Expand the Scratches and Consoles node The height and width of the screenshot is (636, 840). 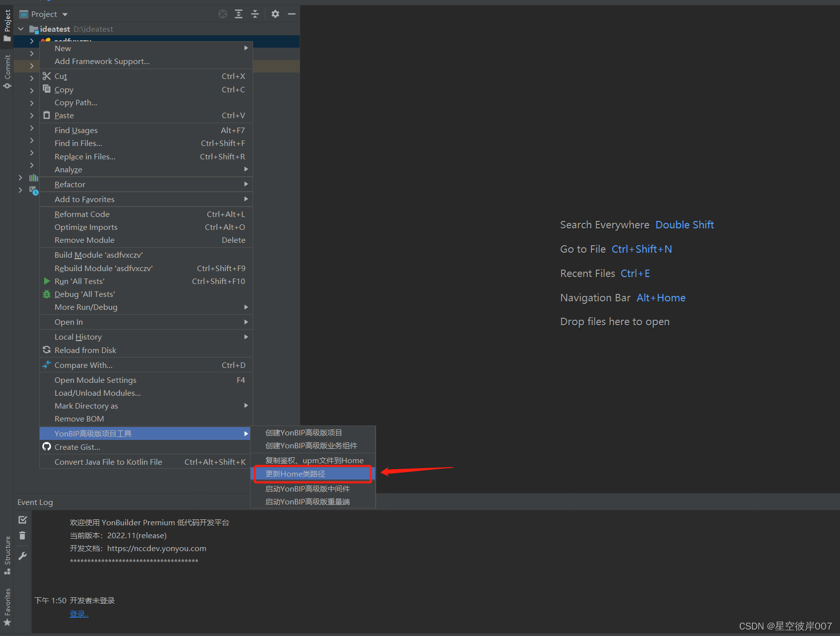pos(20,190)
